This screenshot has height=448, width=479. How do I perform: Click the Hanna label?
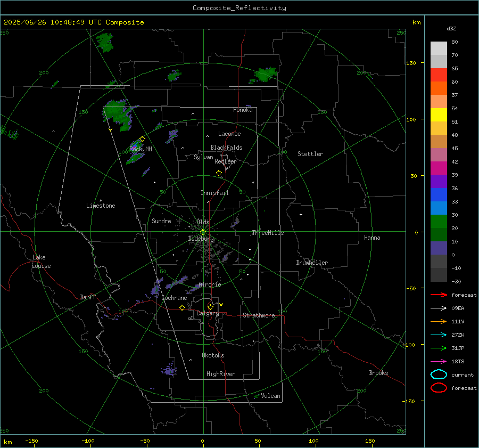click(x=372, y=238)
